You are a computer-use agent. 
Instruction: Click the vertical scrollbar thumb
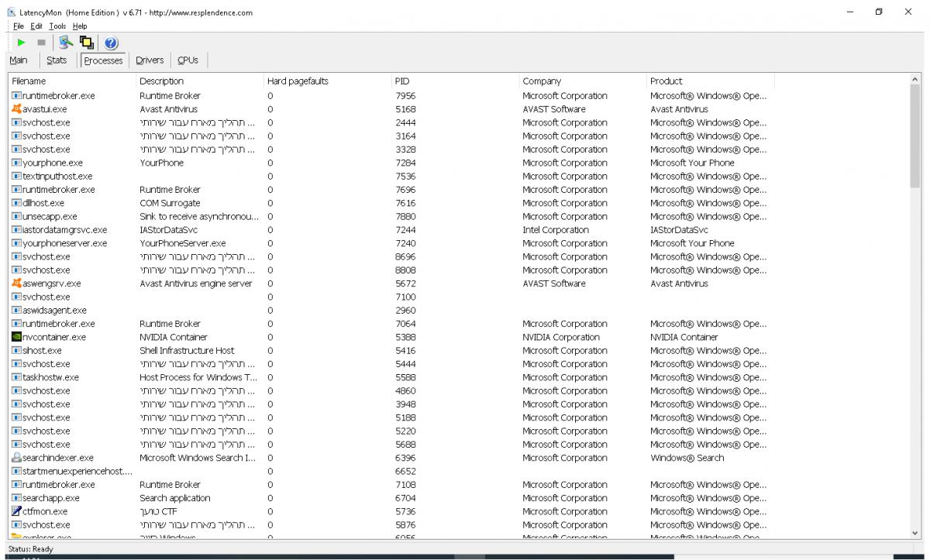pos(915,136)
